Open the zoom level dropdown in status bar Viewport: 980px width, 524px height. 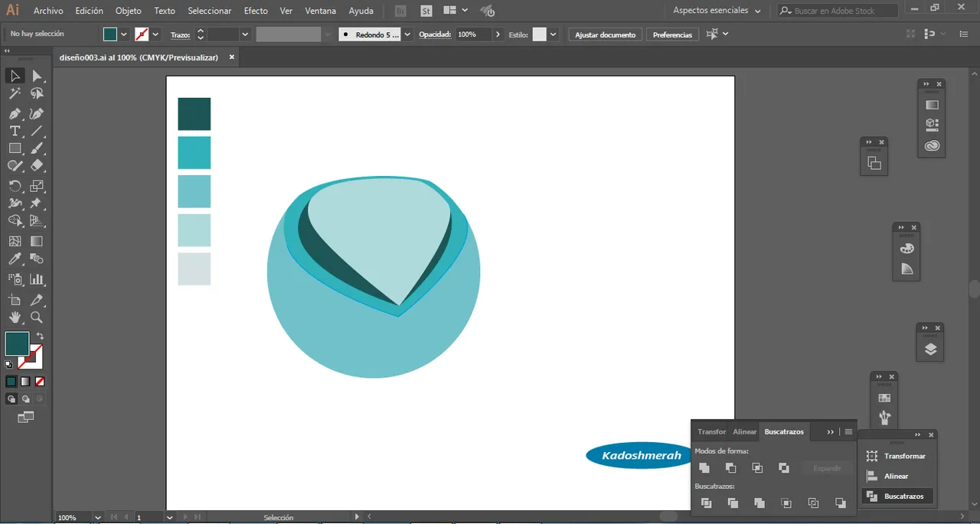pos(97,518)
